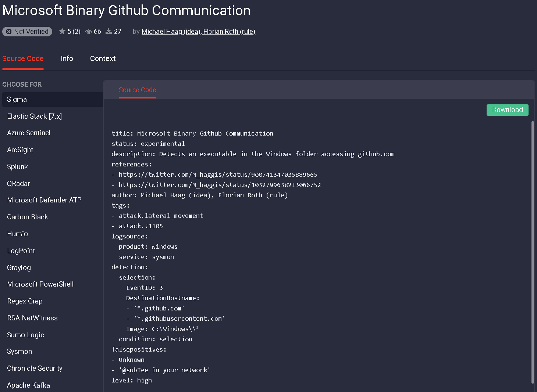This screenshot has height=392, width=537.
Task: Select Microsoft Defender ATP format
Action: pyautogui.click(x=53, y=200)
